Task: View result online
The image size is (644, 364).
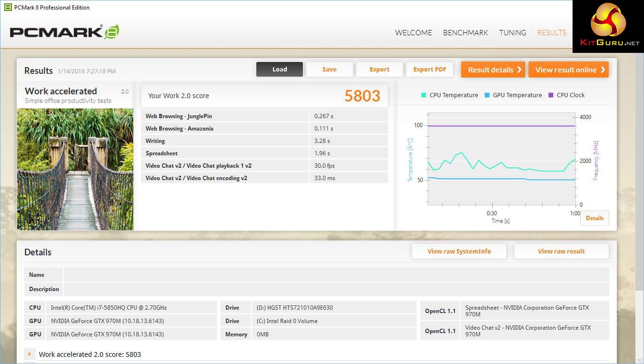Action: [568, 70]
